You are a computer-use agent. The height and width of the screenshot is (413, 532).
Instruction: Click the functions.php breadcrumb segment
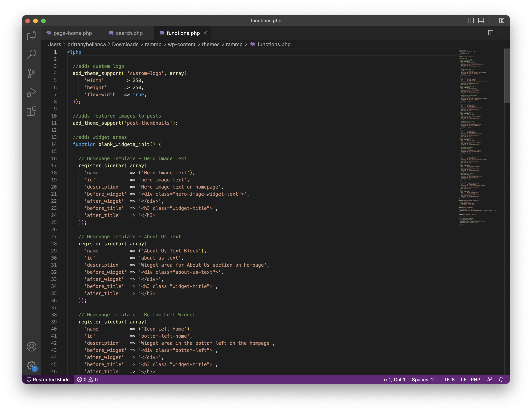tap(274, 44)
